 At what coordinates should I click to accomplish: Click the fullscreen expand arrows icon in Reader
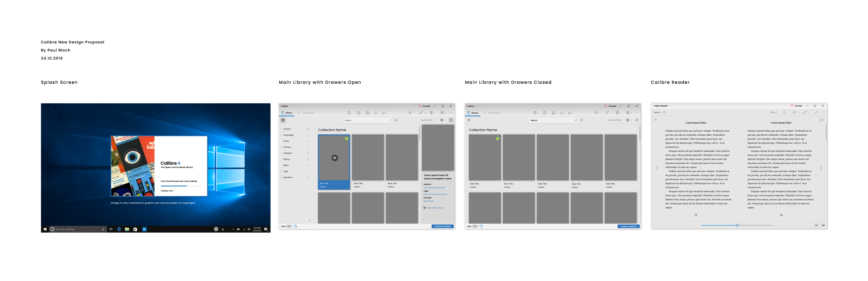[816, 112]
